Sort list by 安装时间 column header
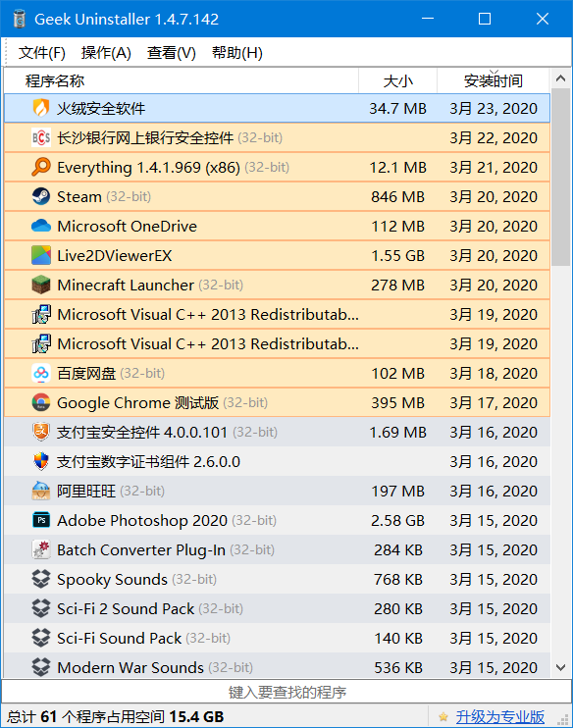573x728 pixels. (x=494, y=80)
